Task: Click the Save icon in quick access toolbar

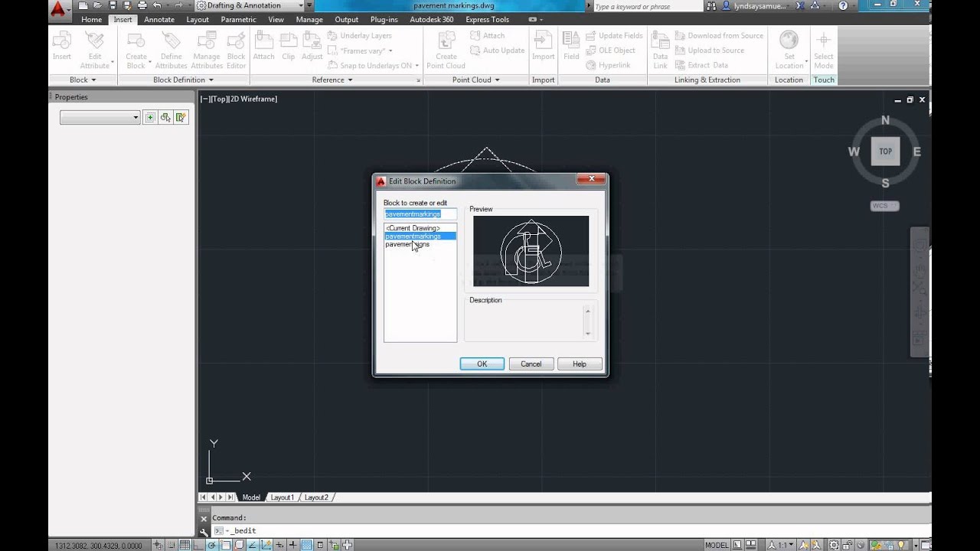Action: (x=113, y=5)
